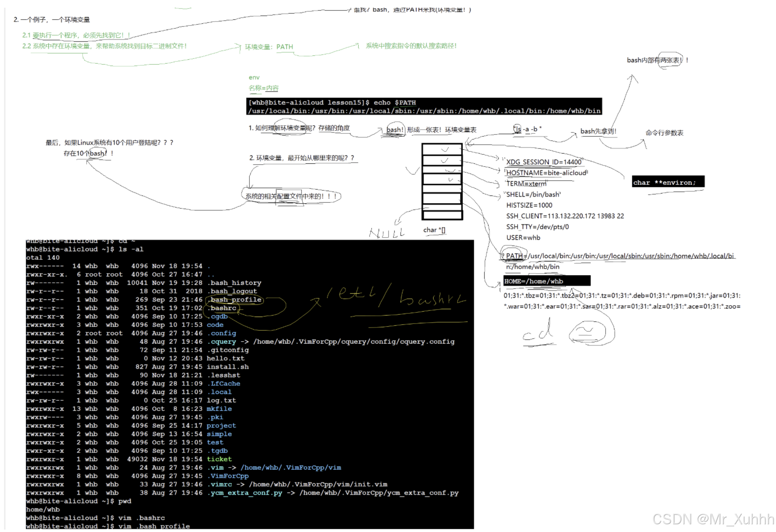The image size is (776, 532).
Task: Click the 'ls -al' command in the terminal
Action: [131, 249]
